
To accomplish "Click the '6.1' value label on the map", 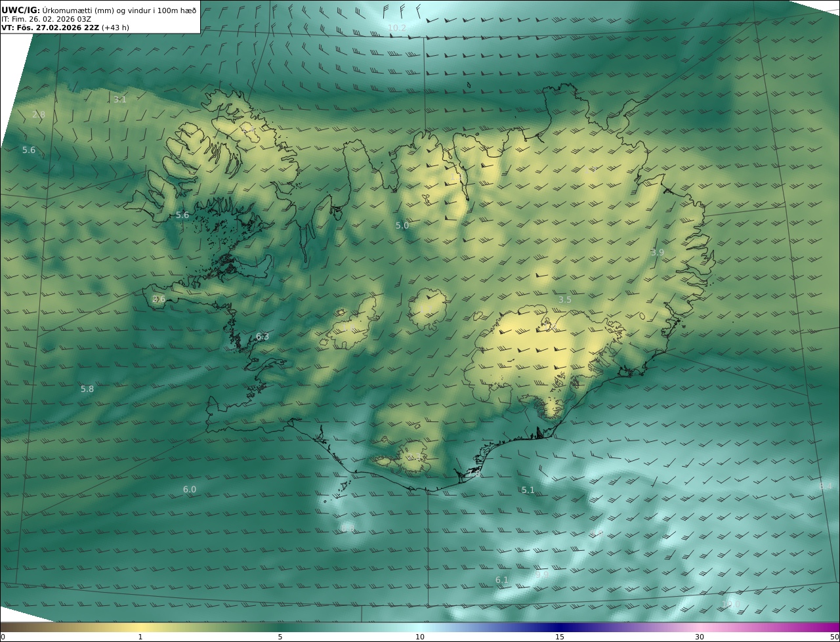I will click(502, 580).
